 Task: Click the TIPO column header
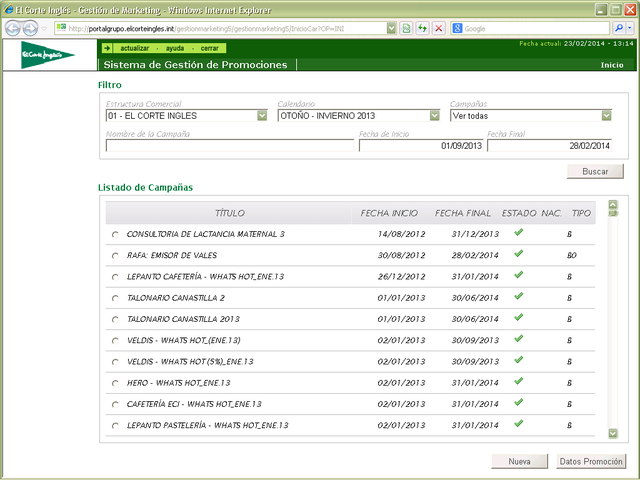581,213
